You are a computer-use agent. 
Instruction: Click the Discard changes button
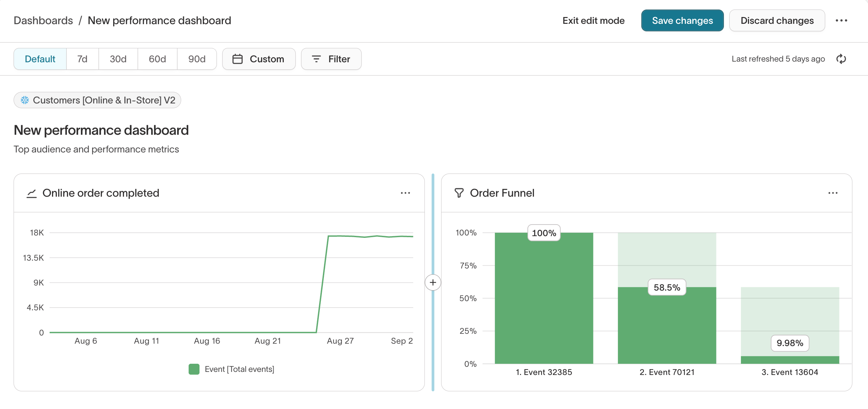777,20
